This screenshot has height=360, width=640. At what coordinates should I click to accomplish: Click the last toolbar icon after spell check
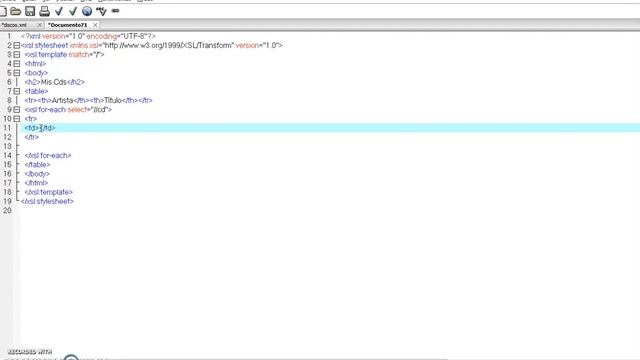[116, 11]
